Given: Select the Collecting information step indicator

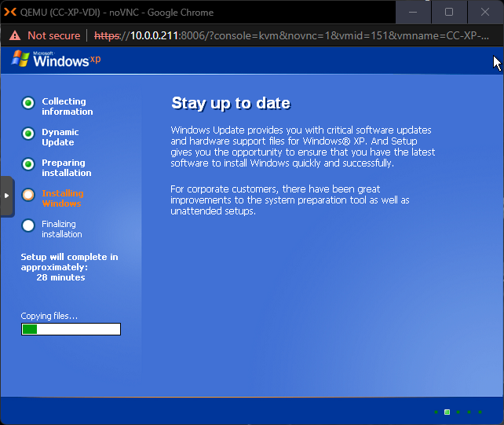Looking at the screenshot, I should (28, 103).
